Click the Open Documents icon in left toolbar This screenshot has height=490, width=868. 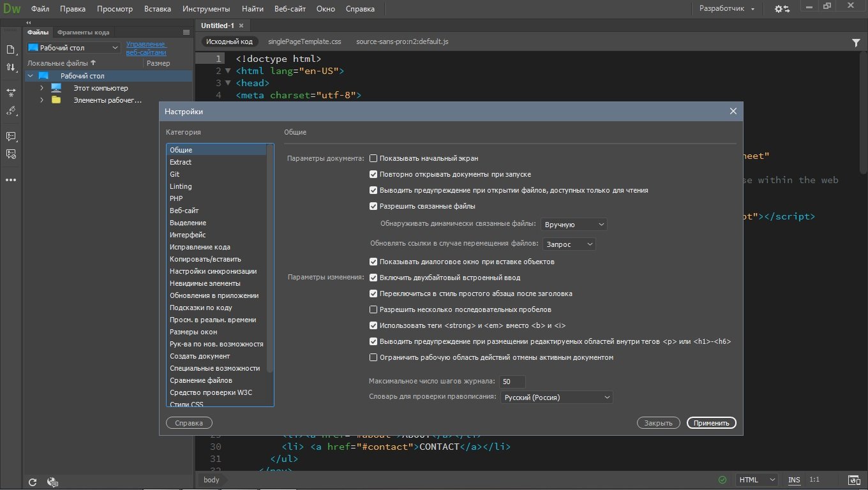11,50
